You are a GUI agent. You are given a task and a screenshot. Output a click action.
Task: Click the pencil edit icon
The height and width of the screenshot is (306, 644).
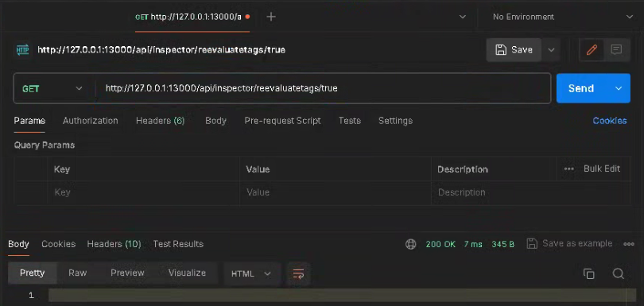(x=592, y=50)
